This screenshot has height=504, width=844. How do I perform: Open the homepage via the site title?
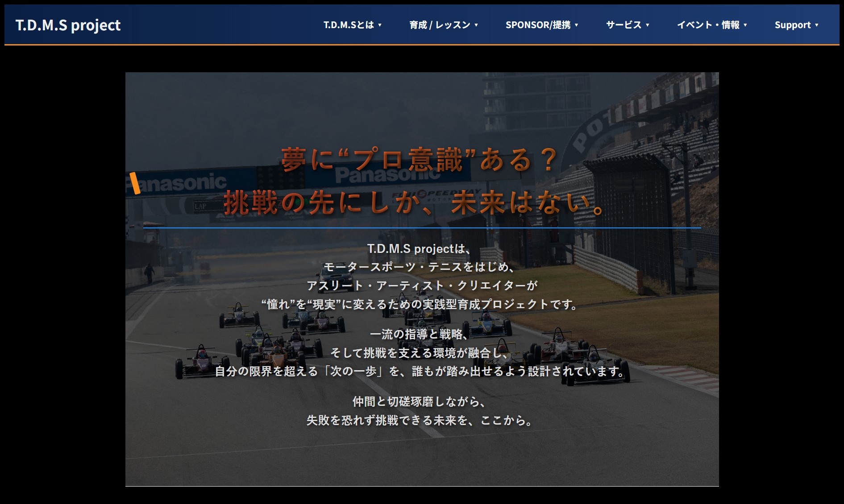pyautogui.click(x=69, y=25)
